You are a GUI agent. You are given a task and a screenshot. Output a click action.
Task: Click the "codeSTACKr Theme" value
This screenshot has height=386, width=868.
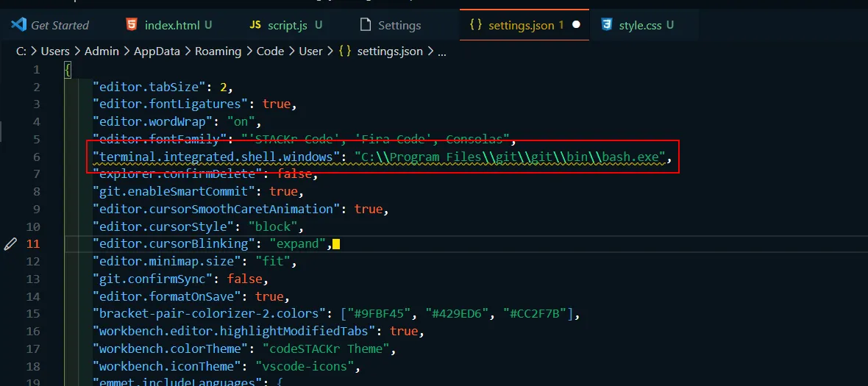[x=326, y=349]
